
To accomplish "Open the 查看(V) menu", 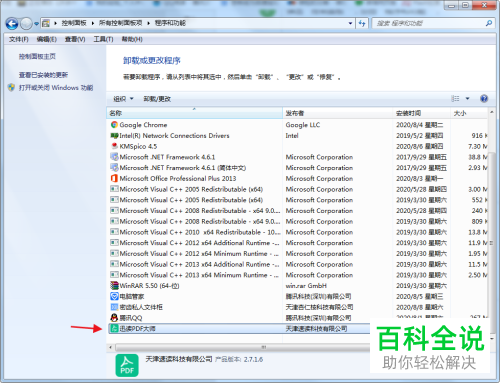I will click(x=75, y=39).
